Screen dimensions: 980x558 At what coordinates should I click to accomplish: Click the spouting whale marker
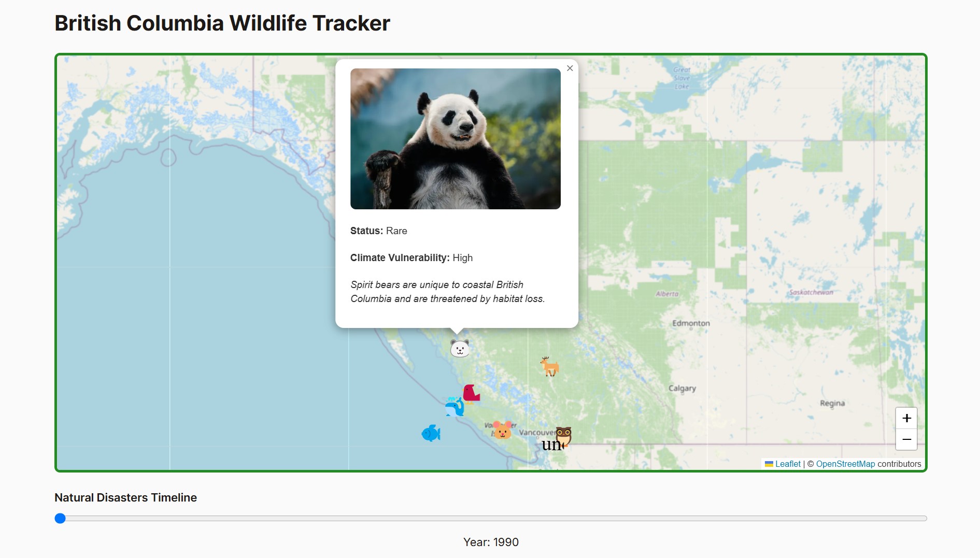(x=455, y=407)
